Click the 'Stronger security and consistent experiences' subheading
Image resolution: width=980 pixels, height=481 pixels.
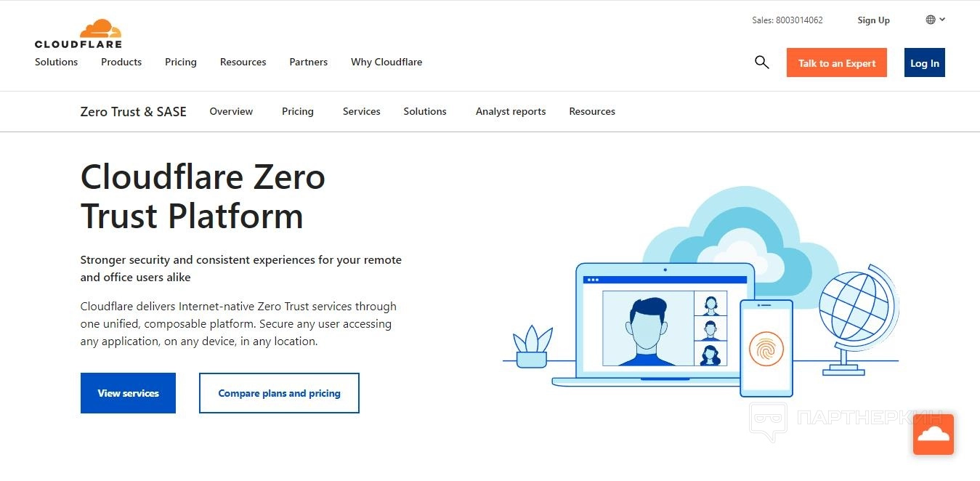click(x=241, y=268)
